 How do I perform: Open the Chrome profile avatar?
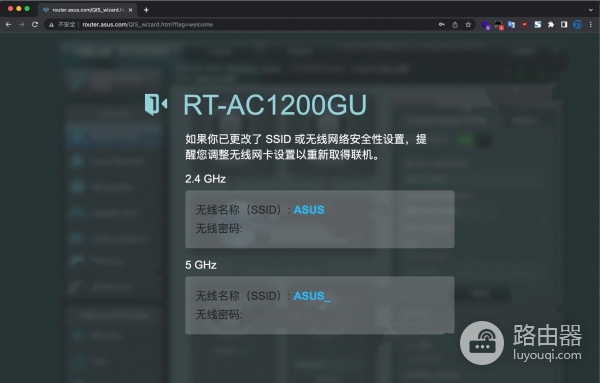pos(577,25)
